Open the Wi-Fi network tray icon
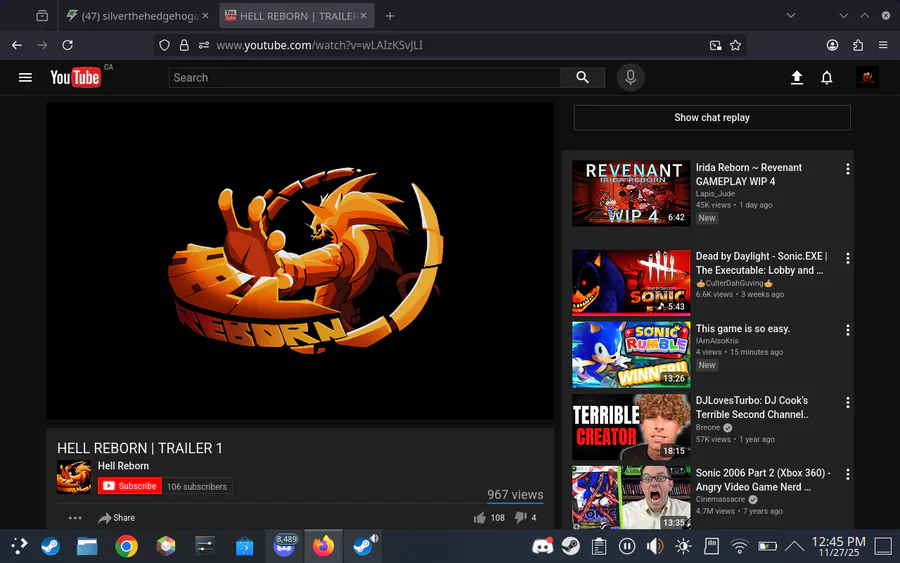This screenshot has width=900, height=563. point(739,546)
